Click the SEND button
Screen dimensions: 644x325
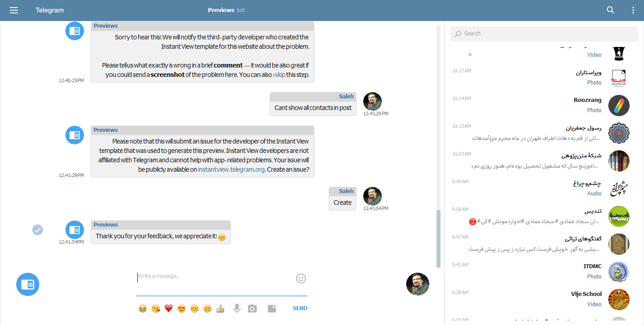click(300, 308)
